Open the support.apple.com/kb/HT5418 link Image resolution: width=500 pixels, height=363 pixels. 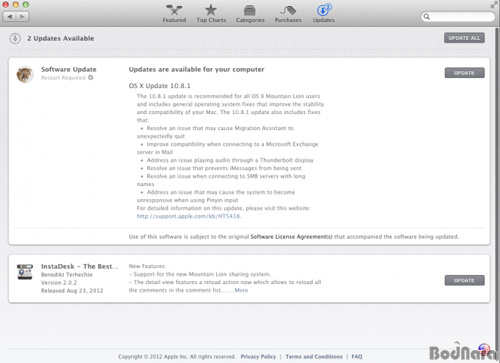pos(189,216)
